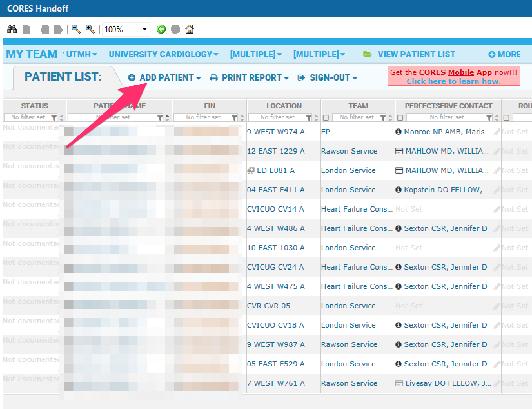Open the ADD PATIENT dropdown menu
Image resolution: width=532 pixels, height=409 pixels.
(x=164, y=78)
